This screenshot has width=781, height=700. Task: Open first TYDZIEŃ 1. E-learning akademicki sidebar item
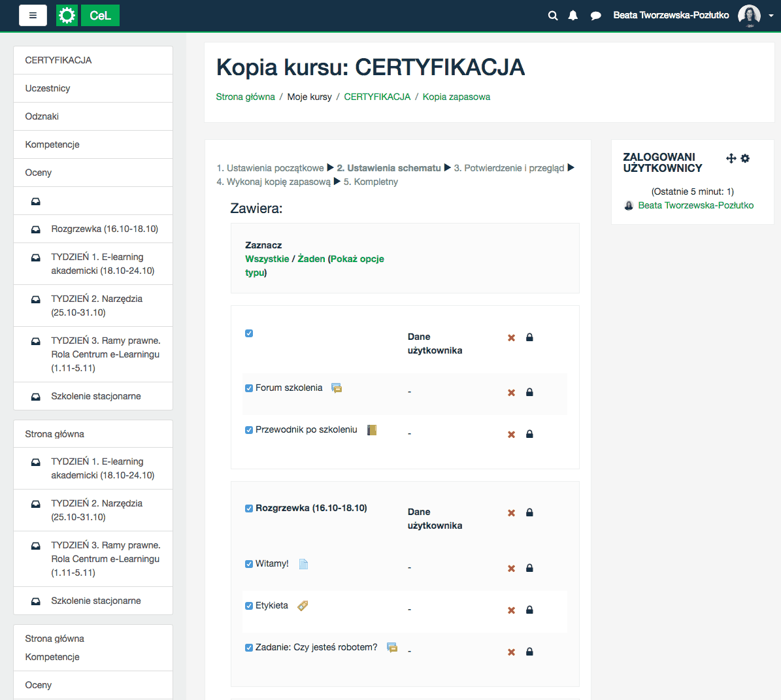pos(93,263)
